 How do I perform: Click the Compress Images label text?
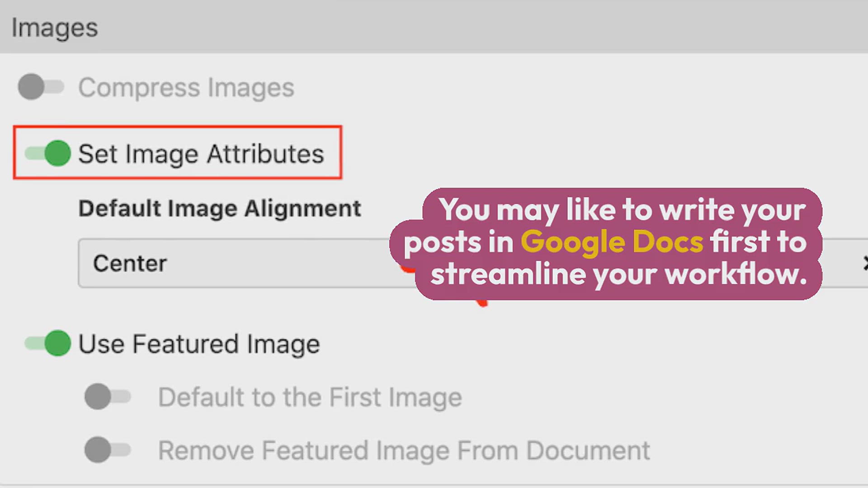[186, 87]
